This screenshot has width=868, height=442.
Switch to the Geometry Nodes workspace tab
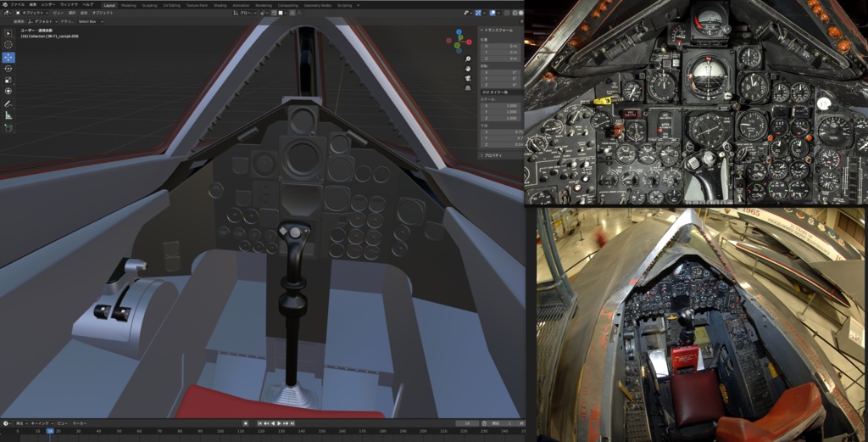(x=318, y=6)
